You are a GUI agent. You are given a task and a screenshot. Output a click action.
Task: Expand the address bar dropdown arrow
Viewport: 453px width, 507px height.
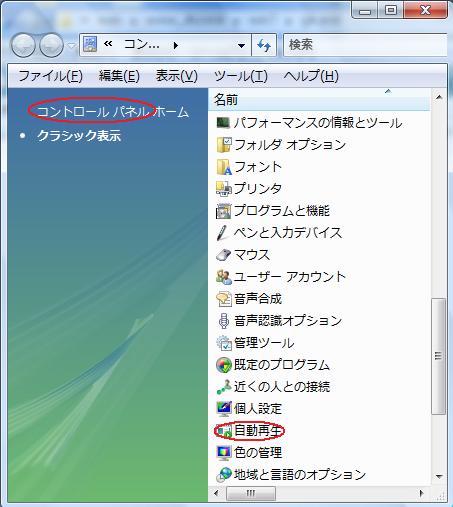coord(242,45)
